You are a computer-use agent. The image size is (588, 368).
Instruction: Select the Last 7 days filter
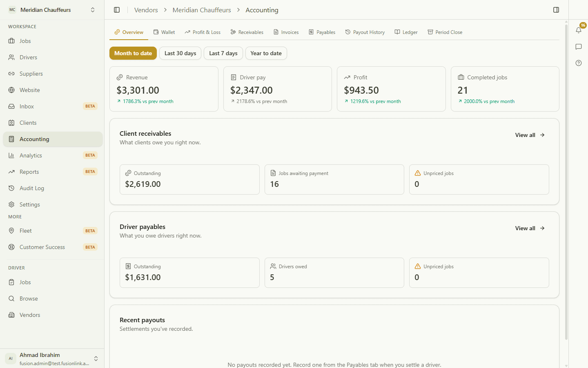pyautogui.click(x=223, y=53)
